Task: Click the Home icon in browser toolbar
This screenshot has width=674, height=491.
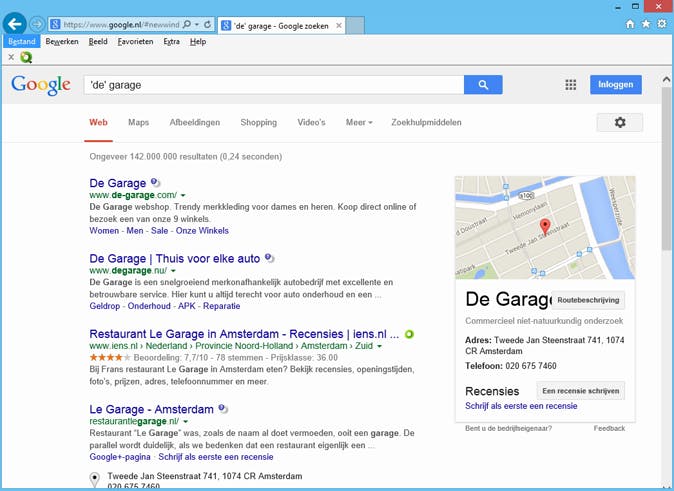Action: pos(630,24)
